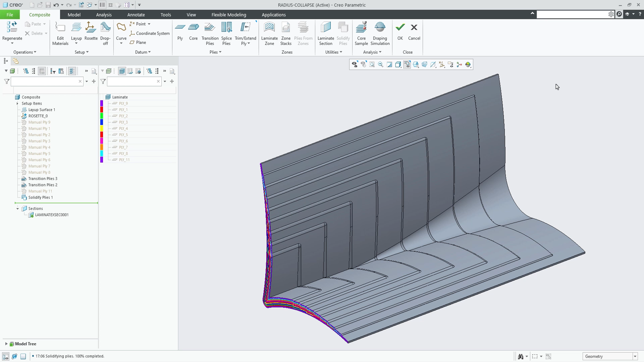Create a Laminate Section
Viewport: 644px width, 362px height.
point(326,33)
